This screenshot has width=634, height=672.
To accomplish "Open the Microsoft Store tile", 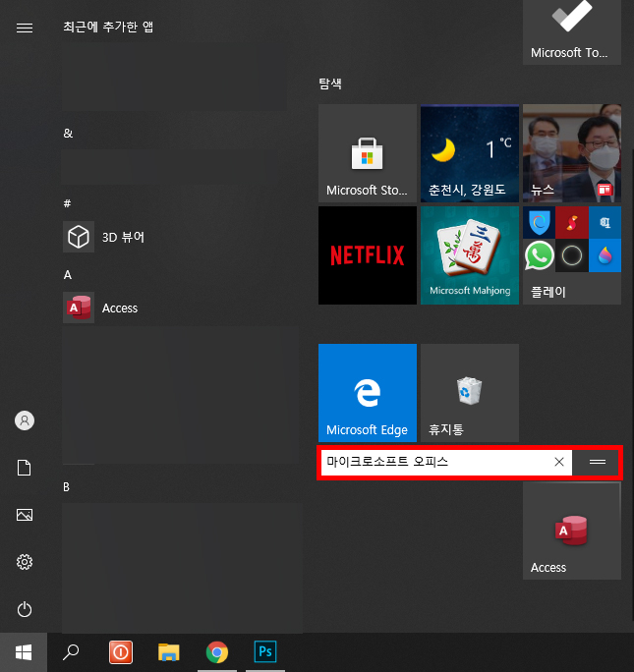I will (x=368, y=153).
